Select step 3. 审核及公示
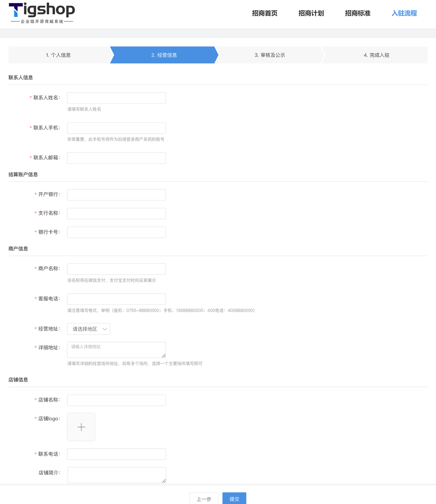The height and width of the screenshot is (504, 436). pyautogui.click(x=270, y=55)
